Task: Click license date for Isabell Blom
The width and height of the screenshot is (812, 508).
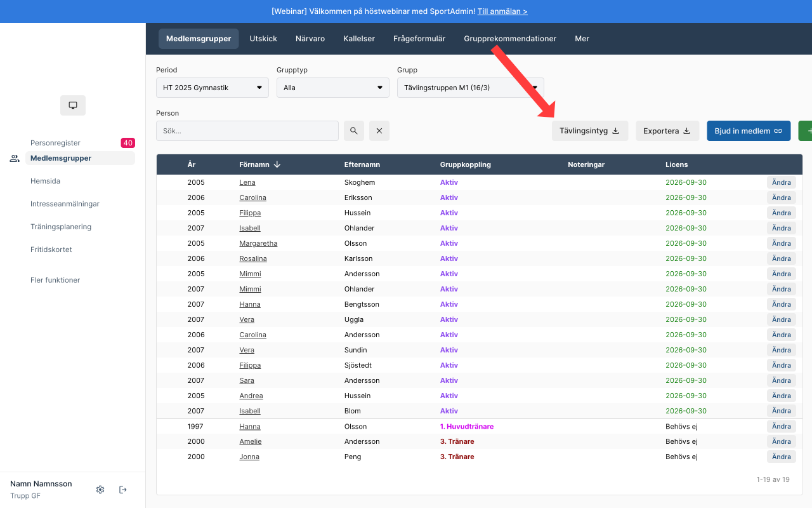Action: pyautogui.click(x=686, y=411)
